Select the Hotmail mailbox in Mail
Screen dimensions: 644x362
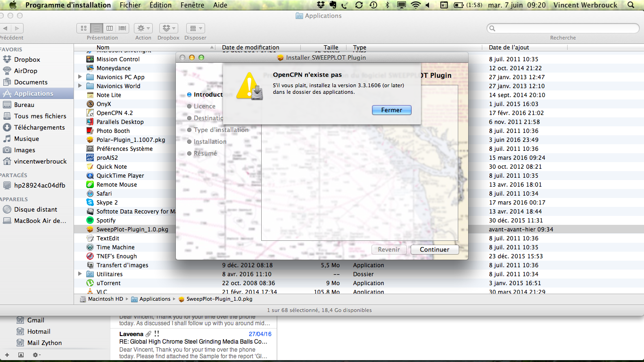pos(39,331)
